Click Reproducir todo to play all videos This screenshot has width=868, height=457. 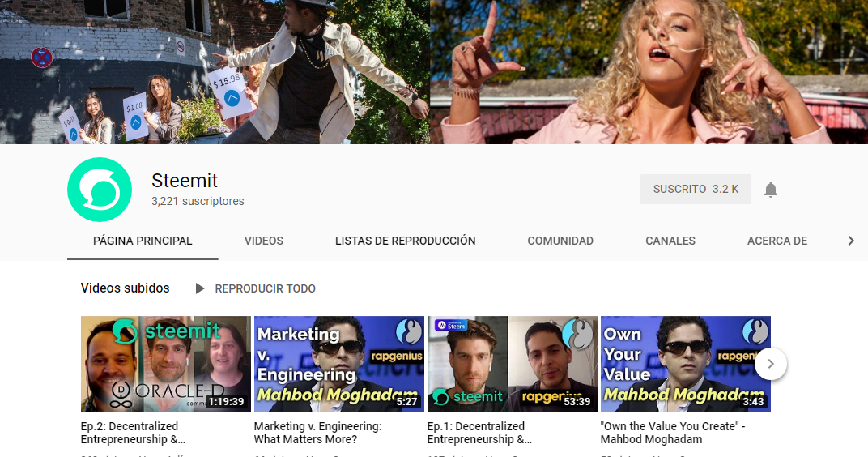(x=265, y=288)
